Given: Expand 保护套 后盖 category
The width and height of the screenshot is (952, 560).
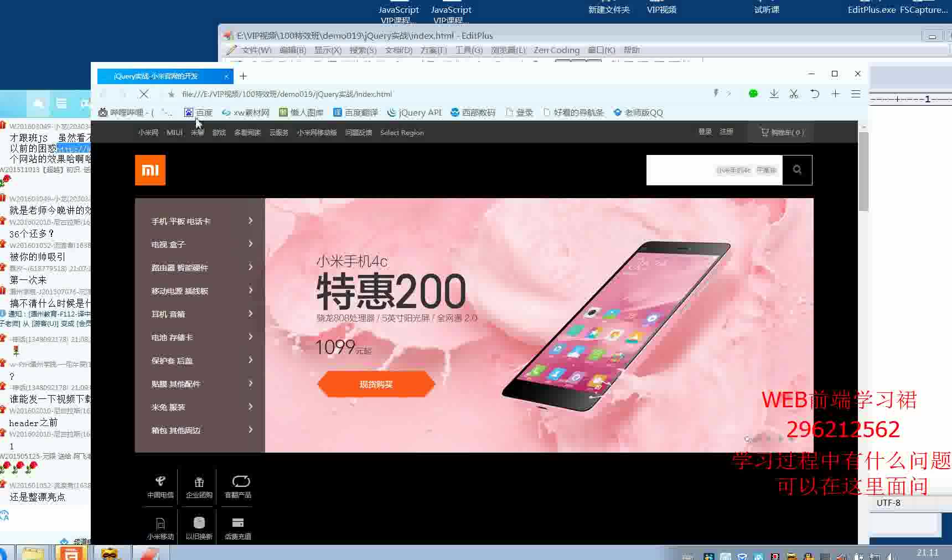Looking at the screenshot, I should pyautogui.click(x=200, y=361).
